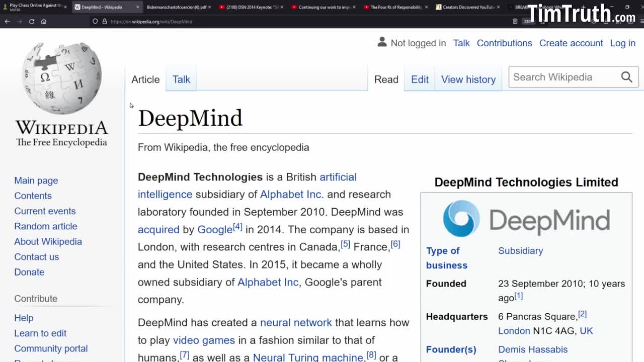Click citation reference [6] after France
The image size is (644, 362).
coord(395,244)
